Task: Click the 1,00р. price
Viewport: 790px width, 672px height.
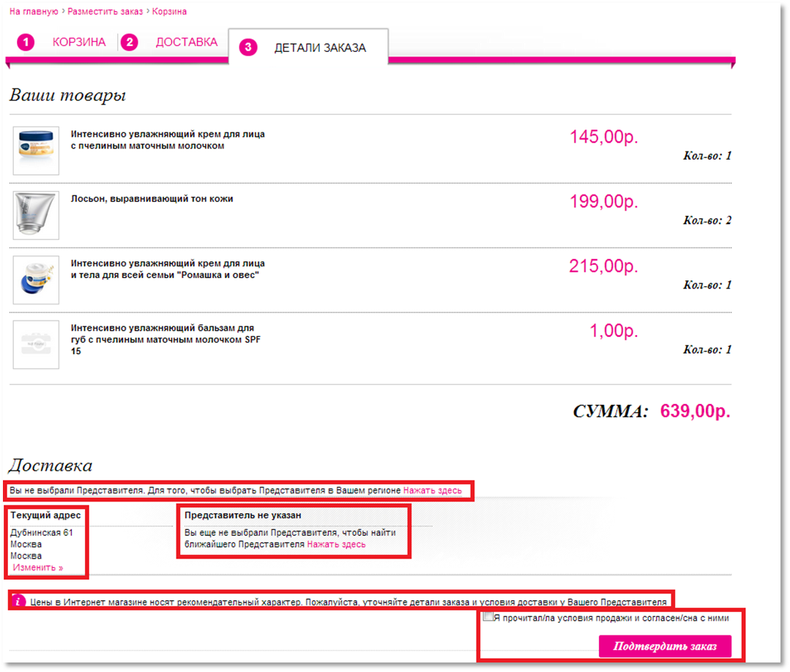Action: click(x=614, y=331)
